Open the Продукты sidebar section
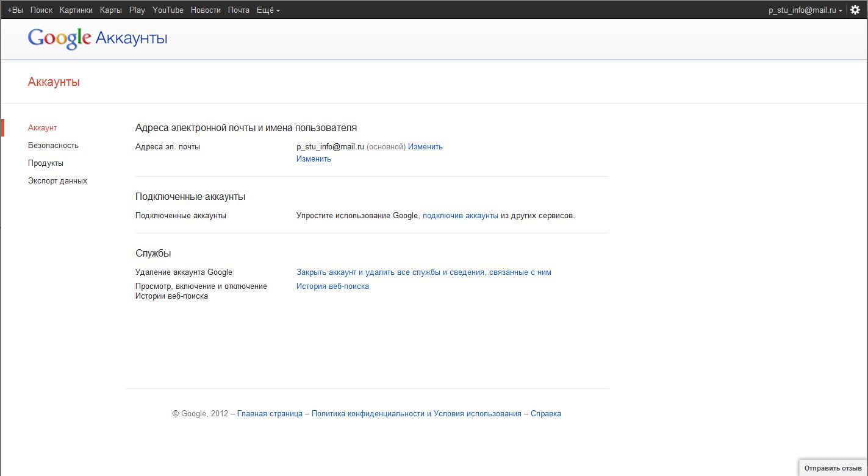 (46, 163)
